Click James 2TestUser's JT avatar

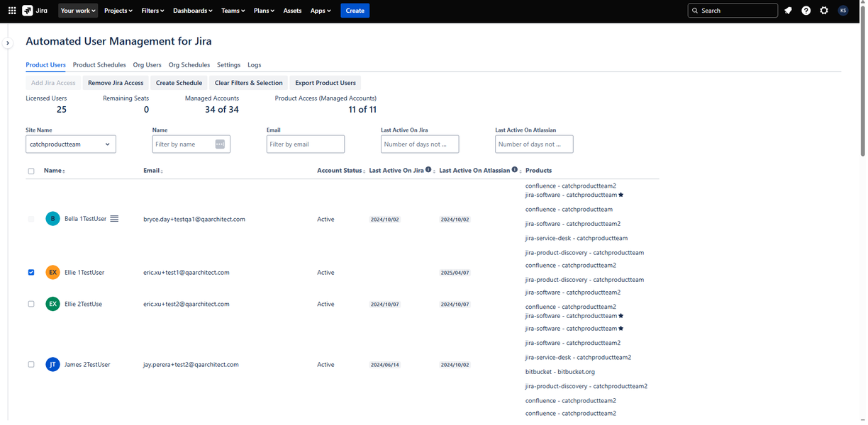click(52, 364)
